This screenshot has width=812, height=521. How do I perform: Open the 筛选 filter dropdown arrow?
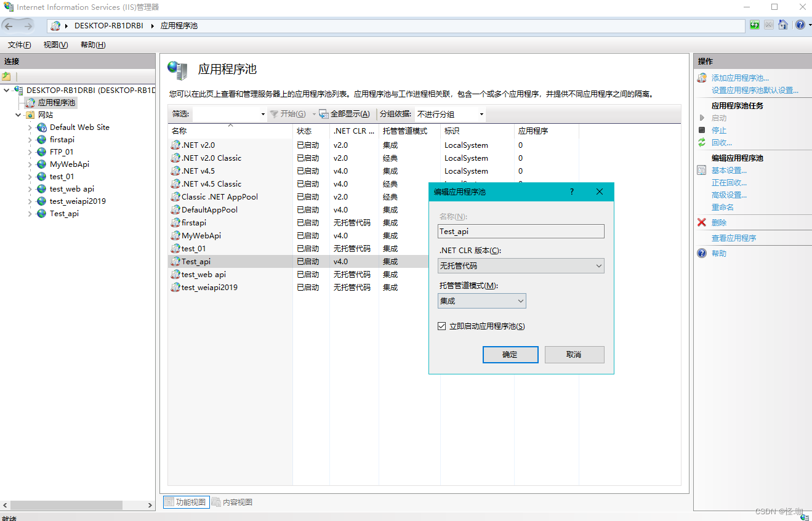tap(263, 114)
